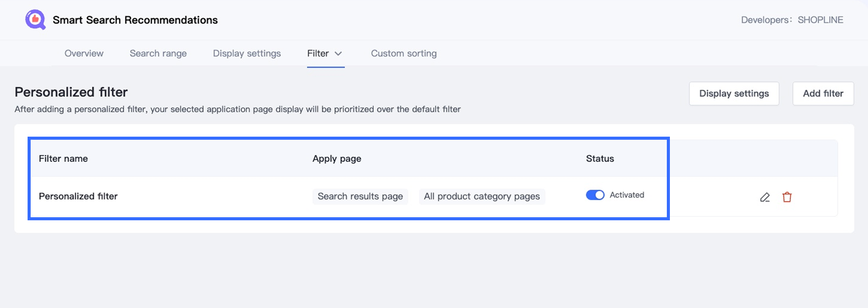
Task: Click the Add filter button
Action: [x=823, y=94]
